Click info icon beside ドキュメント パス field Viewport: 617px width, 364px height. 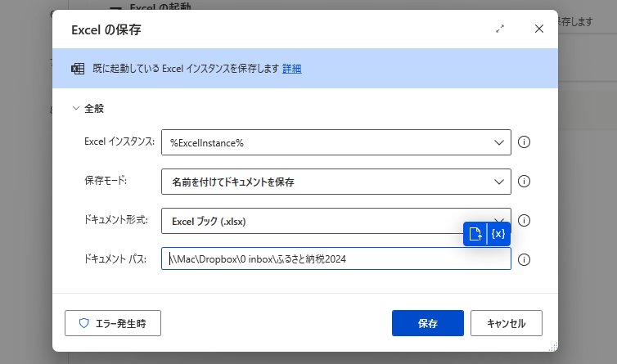pos(524,260)
